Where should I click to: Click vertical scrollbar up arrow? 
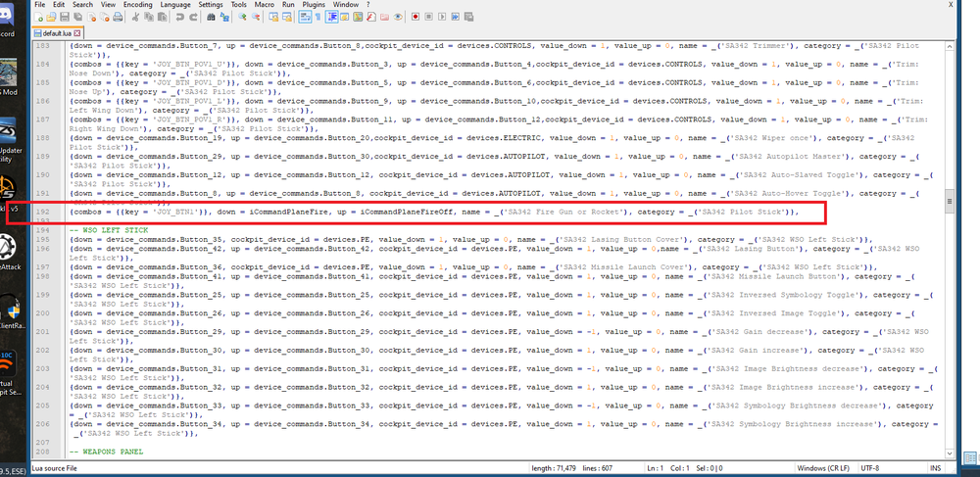pyautogui.click(x=951, y=45)
